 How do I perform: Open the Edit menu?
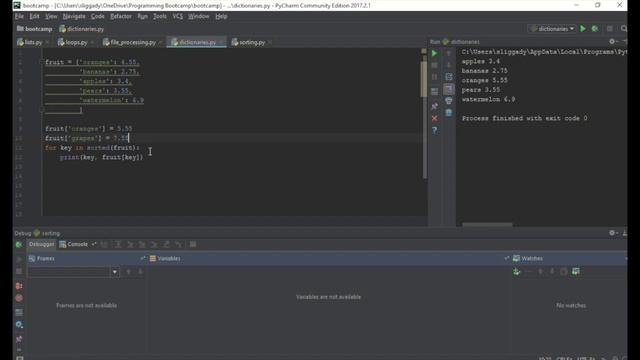coord(34,16)
